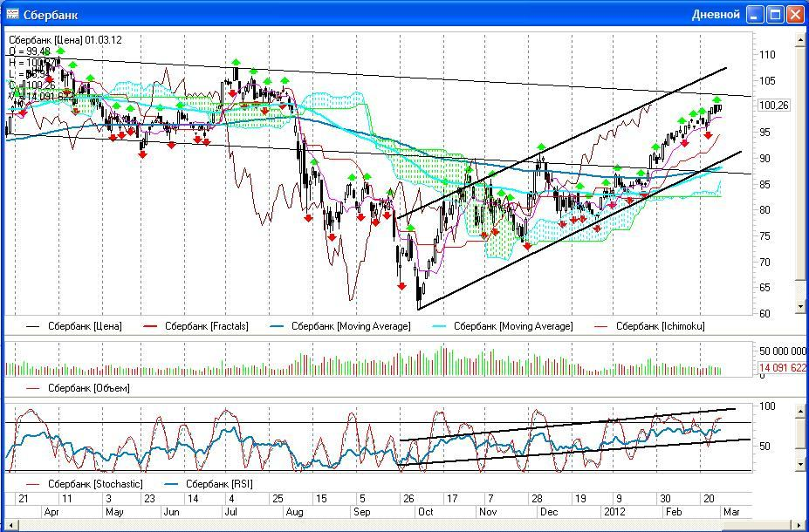Click the date label 17 on time axis
809x532 pixels.
[x=452, y=499]
